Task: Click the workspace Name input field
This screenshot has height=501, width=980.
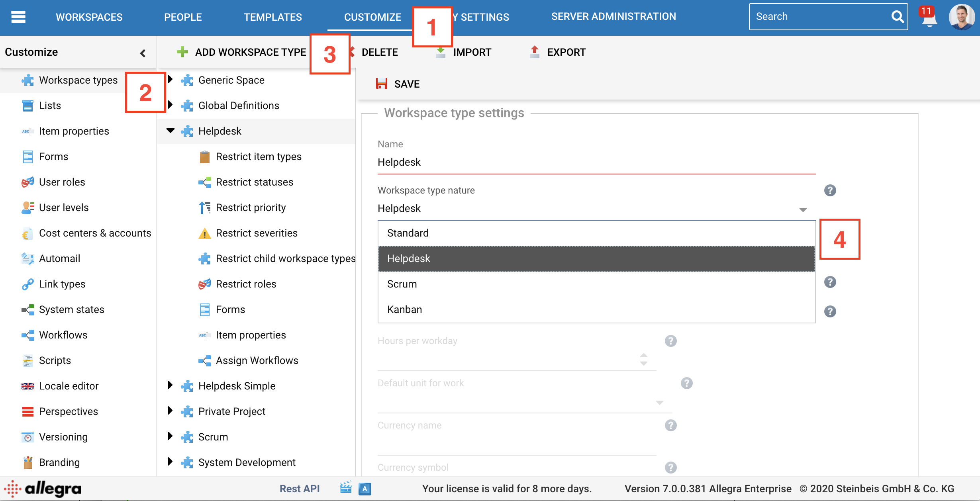Action: pos(596,162)
